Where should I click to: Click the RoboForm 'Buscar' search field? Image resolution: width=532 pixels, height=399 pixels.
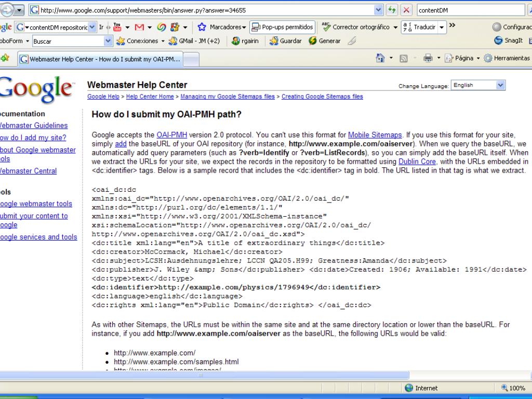click(69, 41)
